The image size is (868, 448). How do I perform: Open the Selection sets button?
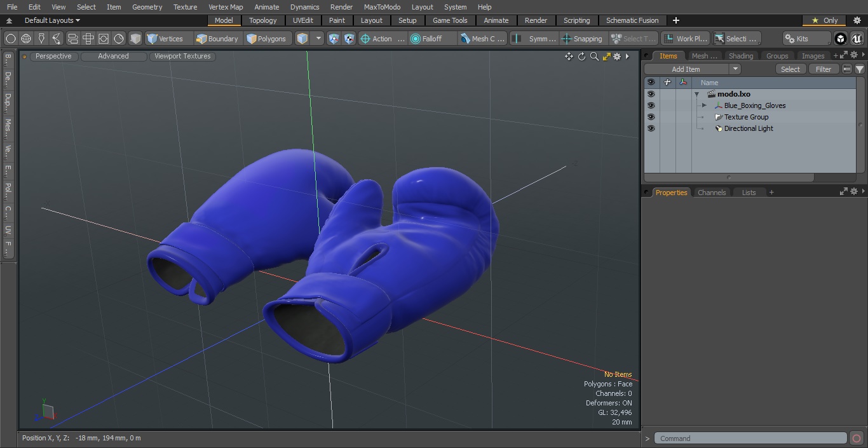(x=736, y=39)
